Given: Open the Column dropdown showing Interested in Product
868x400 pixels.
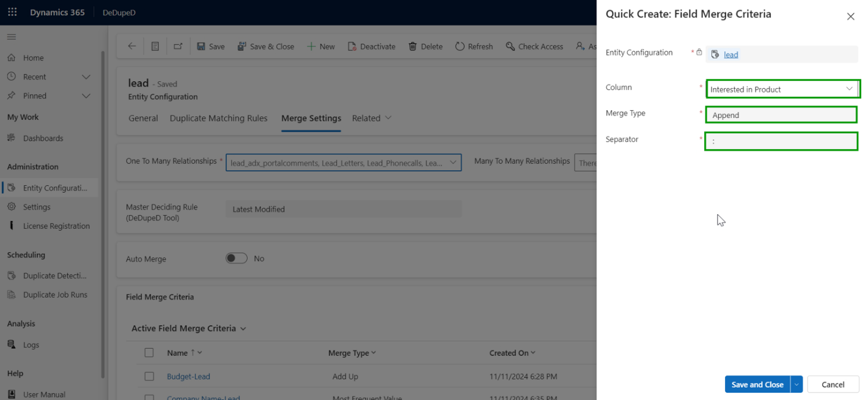Looking at the screenshot, I should (x=782, y=89).
